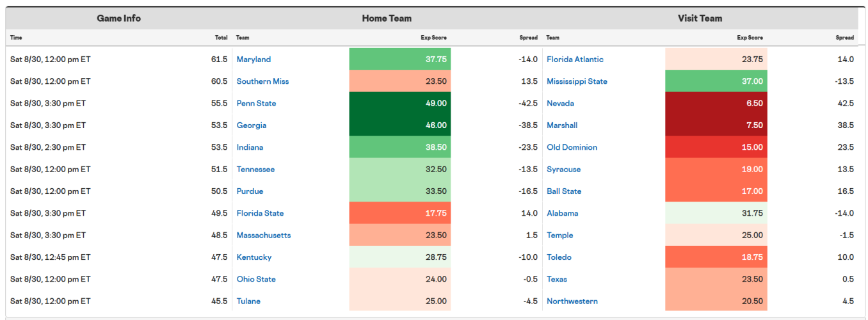This screenshot has width=868, height=320.
Task: Open the Nevada team link
Action: click(560, 103)
